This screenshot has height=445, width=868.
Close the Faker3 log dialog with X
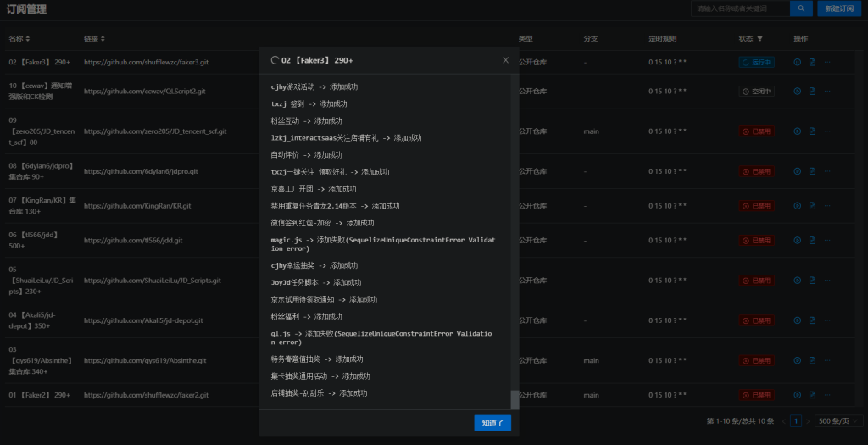click(506, 60)
